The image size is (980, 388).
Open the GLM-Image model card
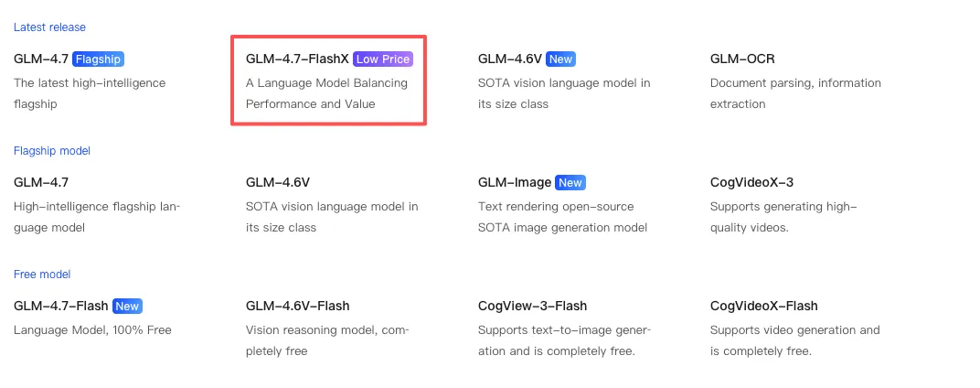(515, 183)
